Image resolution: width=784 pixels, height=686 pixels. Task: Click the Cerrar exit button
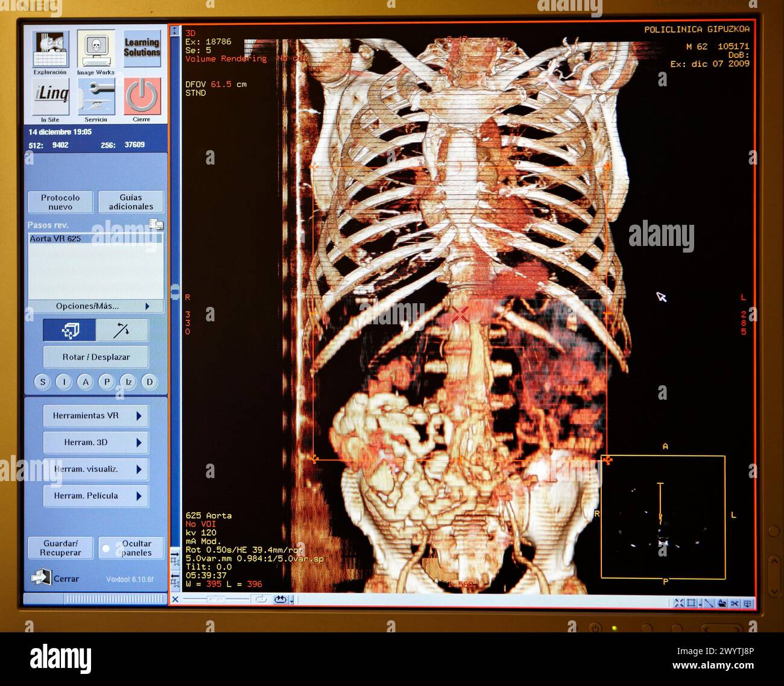pyautogui.click(x=55, y=578)
